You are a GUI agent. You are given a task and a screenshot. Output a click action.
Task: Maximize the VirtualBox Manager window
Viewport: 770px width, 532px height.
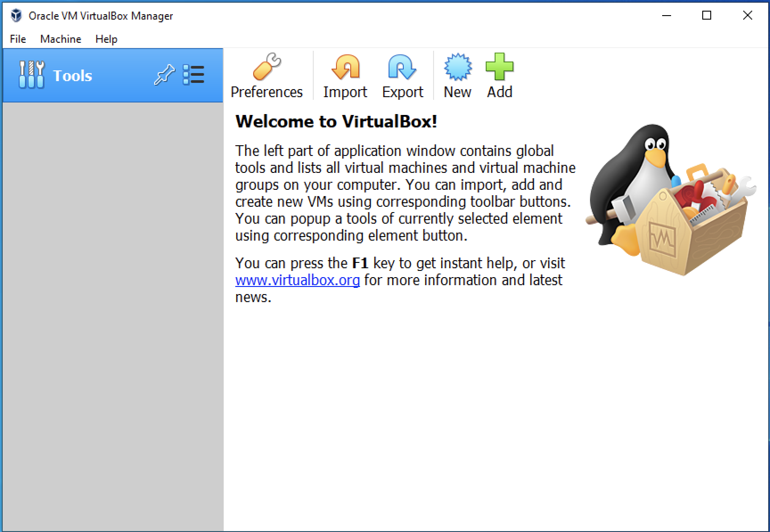click(707, 16)
